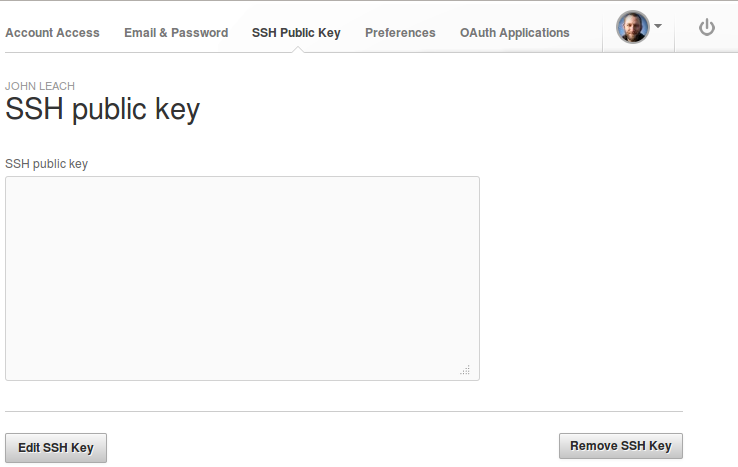Viewport: 738px width, 467px height.
Task: Click the SSH public key page heading
Action: click(102, 110)
